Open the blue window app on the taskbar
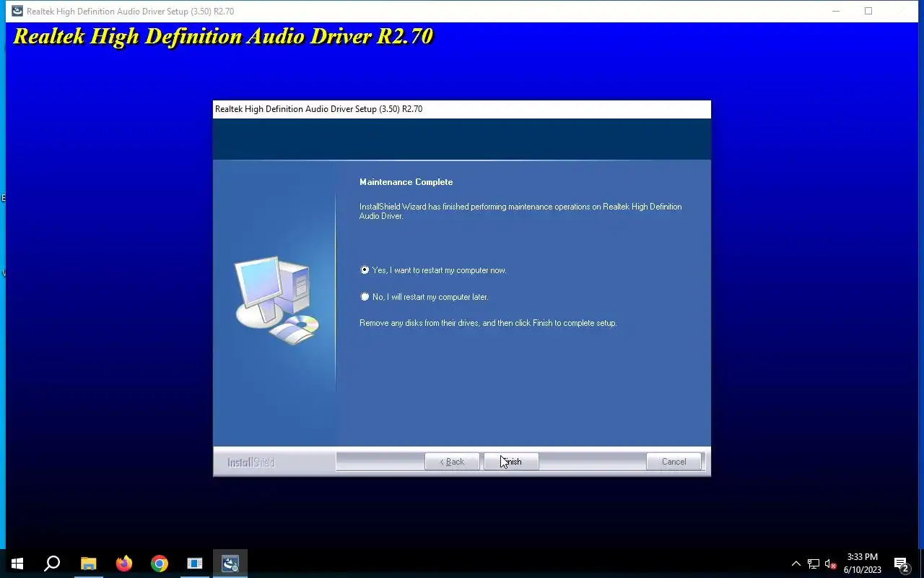Image resolution: width=924 pixels, height=578 pixels. point(195,564)
